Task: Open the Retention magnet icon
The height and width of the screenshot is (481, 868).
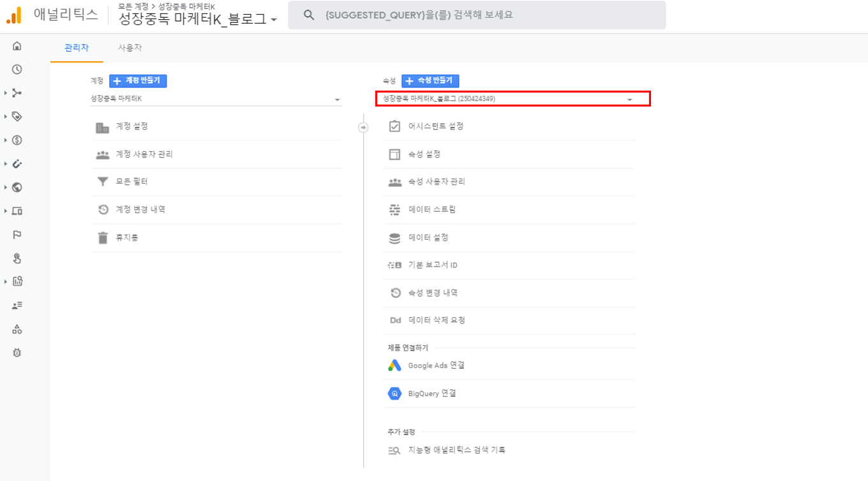Action: (17, 164)
